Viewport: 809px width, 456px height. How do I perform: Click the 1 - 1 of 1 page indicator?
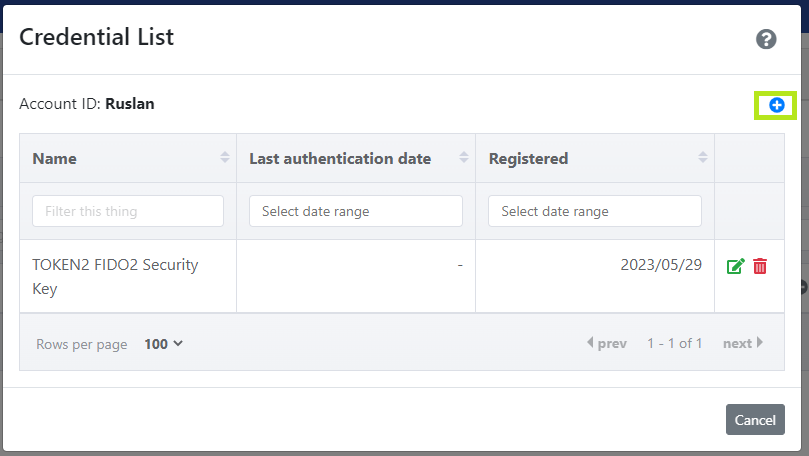click(675, 344)
